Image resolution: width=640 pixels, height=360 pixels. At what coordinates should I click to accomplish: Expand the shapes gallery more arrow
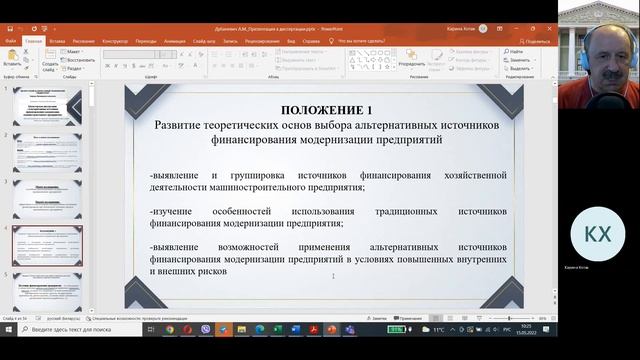point(394,68)
